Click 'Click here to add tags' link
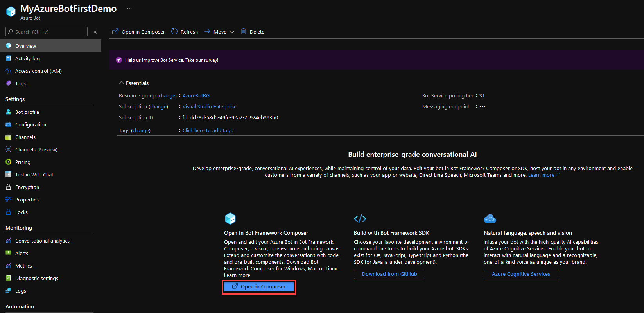644x313 pixels. 207,130
